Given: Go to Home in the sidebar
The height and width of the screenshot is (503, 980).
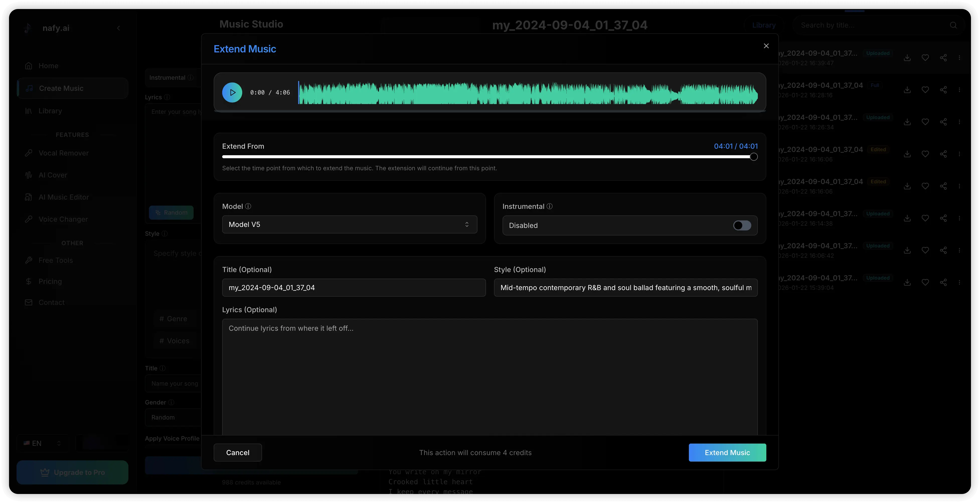Looking at the screenshot, I should click(72, 66).
